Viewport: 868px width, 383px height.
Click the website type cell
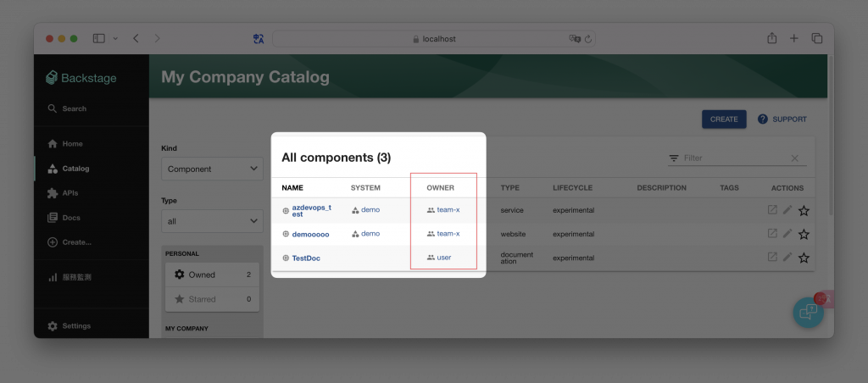click(x=512, y=234)
